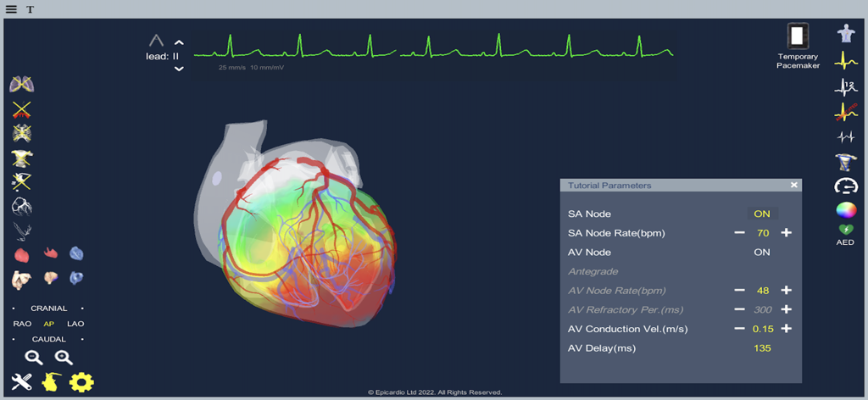
Task: Click the small white rhythm strip icon
Action: (x=846, y=136)
